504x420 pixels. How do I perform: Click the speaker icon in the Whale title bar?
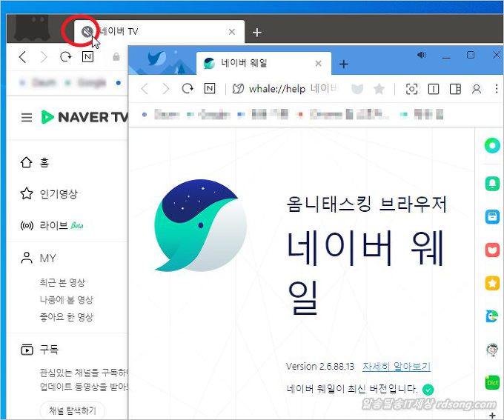[x=422, y=56]
